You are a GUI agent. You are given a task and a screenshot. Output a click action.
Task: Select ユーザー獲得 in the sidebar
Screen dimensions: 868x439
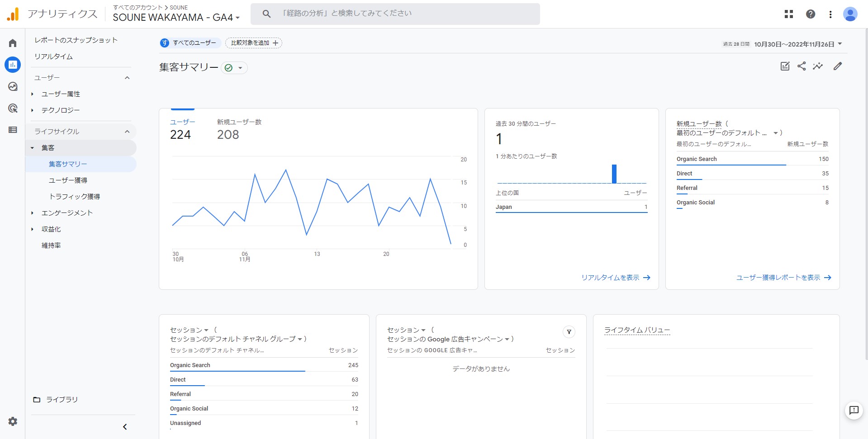(x=68, y=180)
